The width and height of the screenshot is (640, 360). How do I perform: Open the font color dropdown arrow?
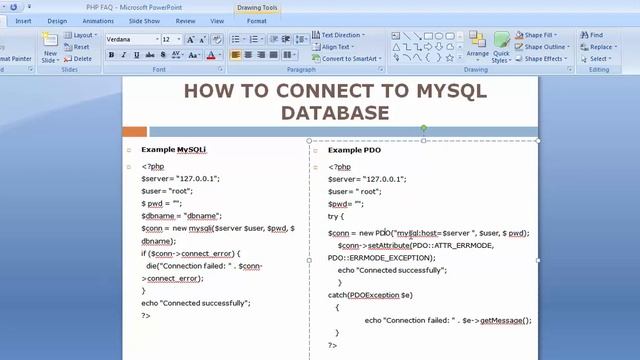point(220,55)
